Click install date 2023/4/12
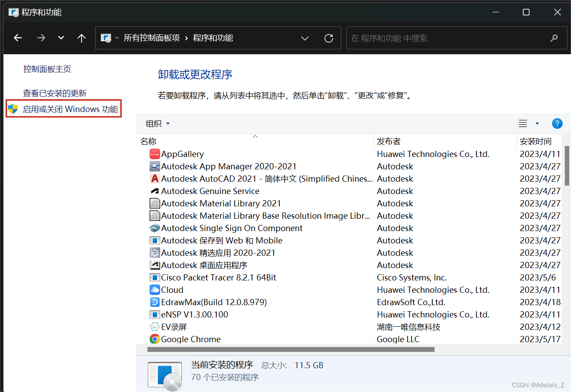571x392 pixels. (x=540, y=327)
